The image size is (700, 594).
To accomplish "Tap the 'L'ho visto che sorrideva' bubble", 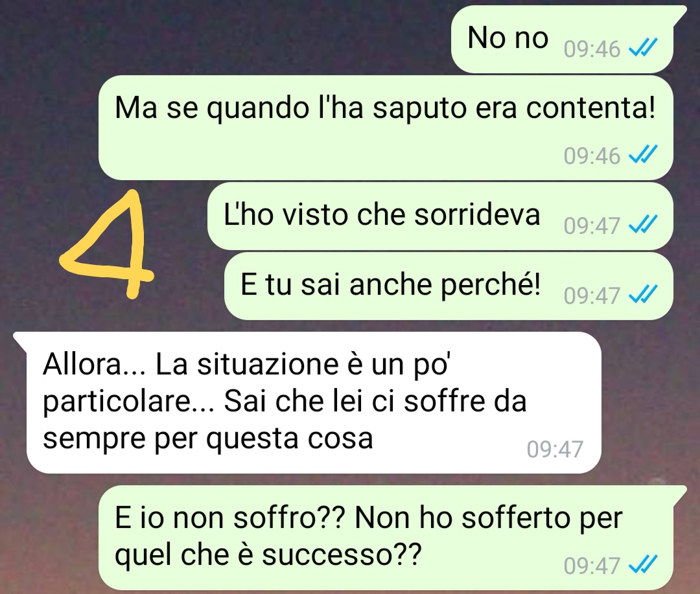I will (440, 216).
